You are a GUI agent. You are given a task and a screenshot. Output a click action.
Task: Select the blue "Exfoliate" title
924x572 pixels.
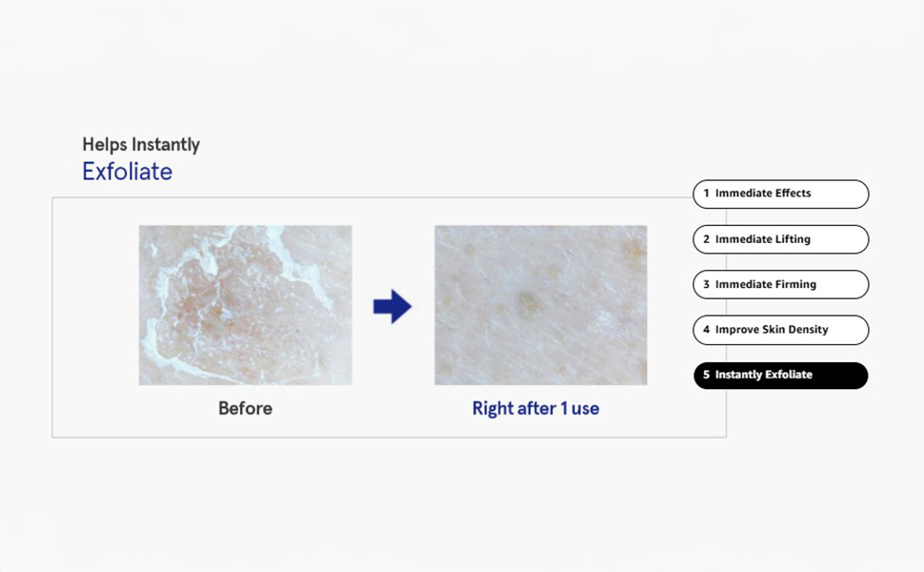click(x=127, y=172)
